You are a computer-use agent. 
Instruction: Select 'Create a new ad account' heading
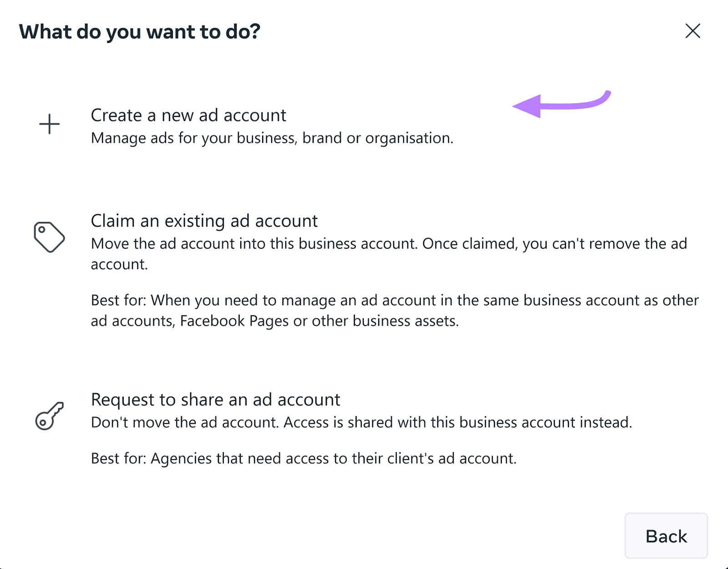(x=188, y=116)
